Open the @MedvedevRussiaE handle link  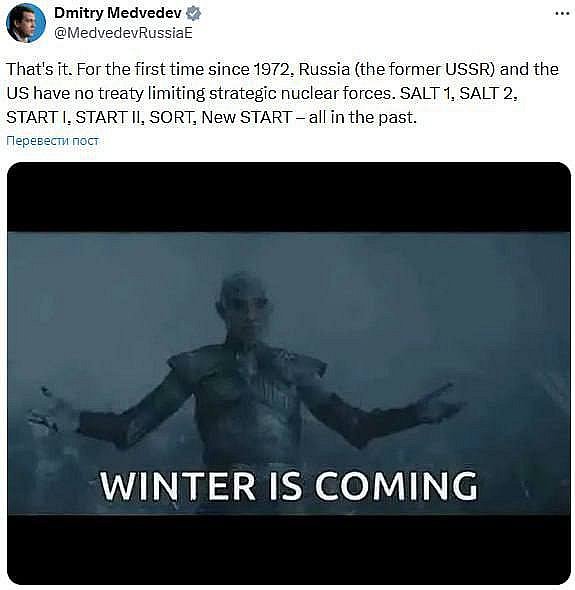[123, 33]
